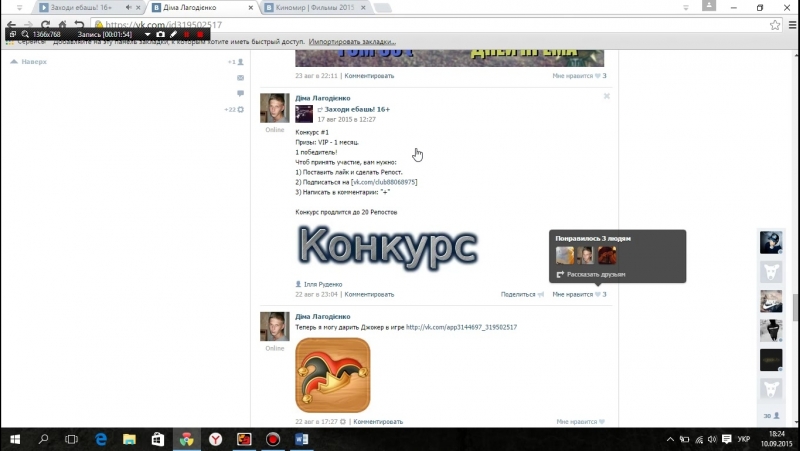Click 'Комментировать' on the 17:27 Joker post

pyautogui.click(x=378, y=422)
